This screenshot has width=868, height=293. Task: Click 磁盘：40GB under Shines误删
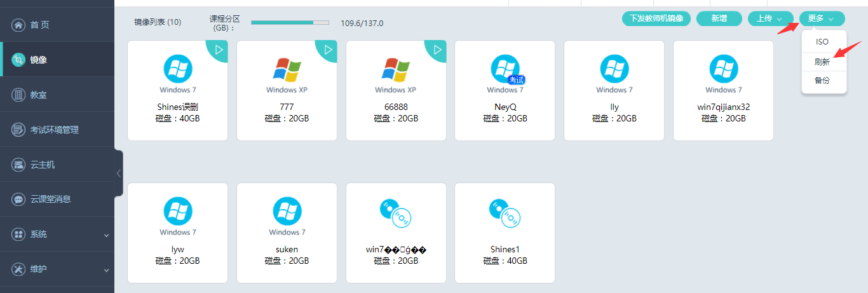177,118
